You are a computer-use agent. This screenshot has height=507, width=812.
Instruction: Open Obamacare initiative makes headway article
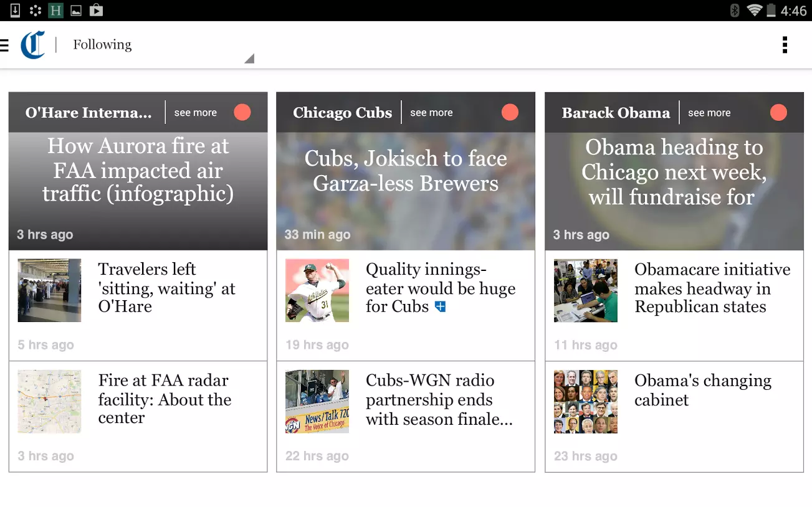coord(712,288)
